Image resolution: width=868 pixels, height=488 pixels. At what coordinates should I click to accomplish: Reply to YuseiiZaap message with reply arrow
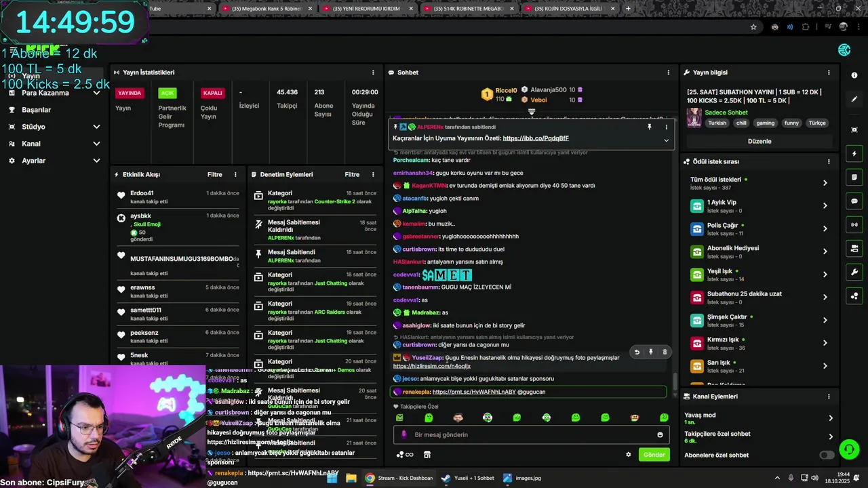[636, 352]
